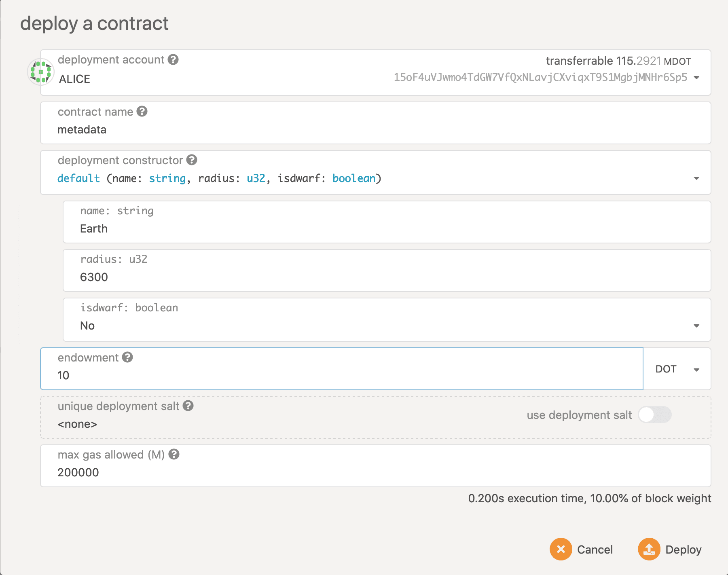The image size is (728, 575).
Task: Click the orange Cancel X icon
Action: pos(561,549)
